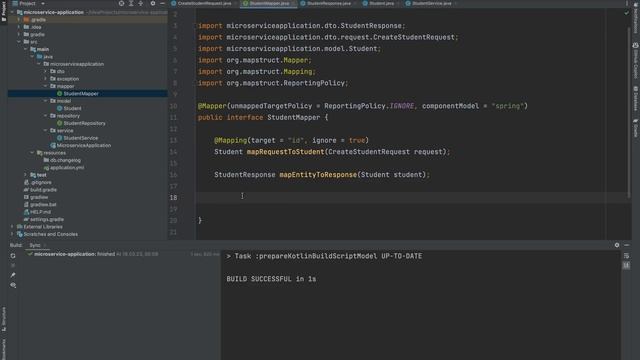640x360 pixels.
Task: Select the StudentMapper.java editor tab
Action: [269, 3]
